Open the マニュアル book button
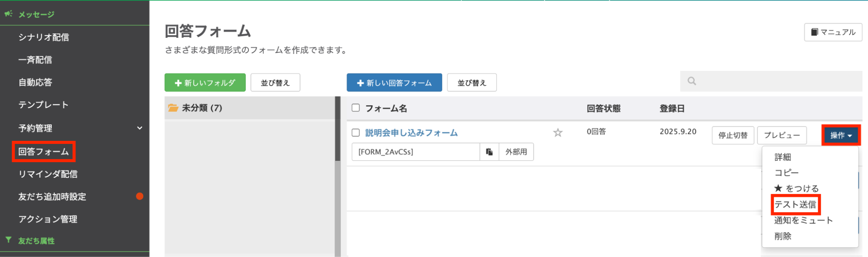The height and width of the screenshot is (257, 868). [833, 32]
